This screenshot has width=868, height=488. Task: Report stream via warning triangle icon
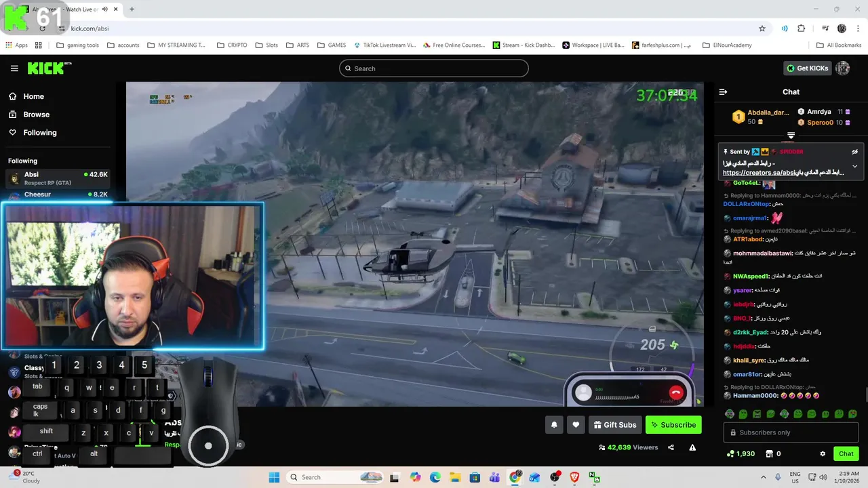692,447
